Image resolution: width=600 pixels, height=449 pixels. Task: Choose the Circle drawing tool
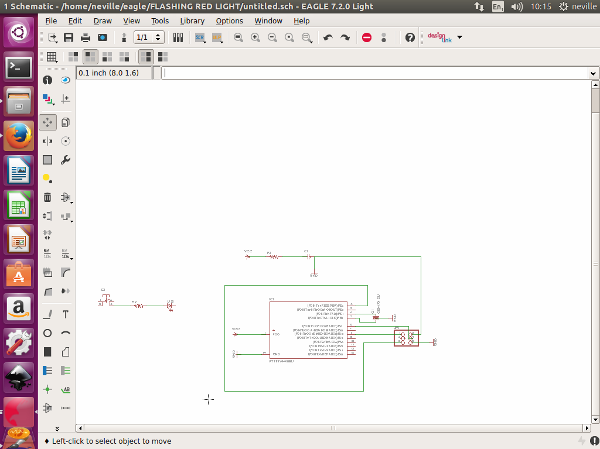click(x=47, y=333)
